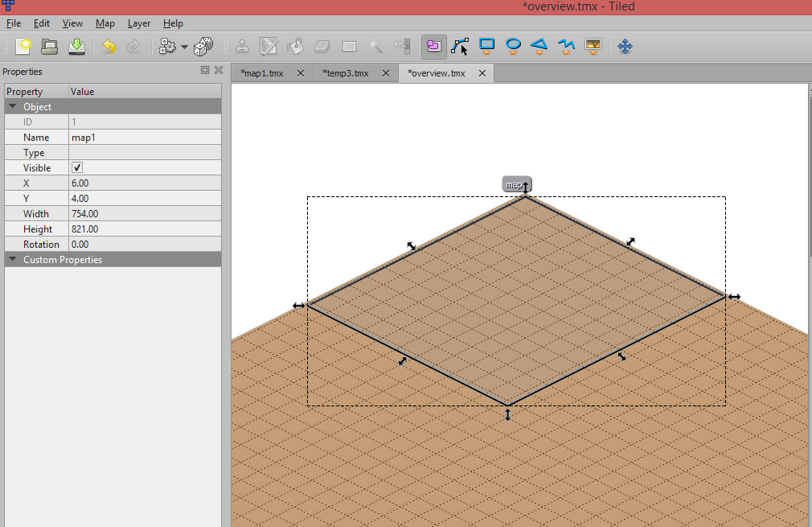Click the greyed Redo arrow
Viewport: 812px width, 527px height.
(133, 47)
